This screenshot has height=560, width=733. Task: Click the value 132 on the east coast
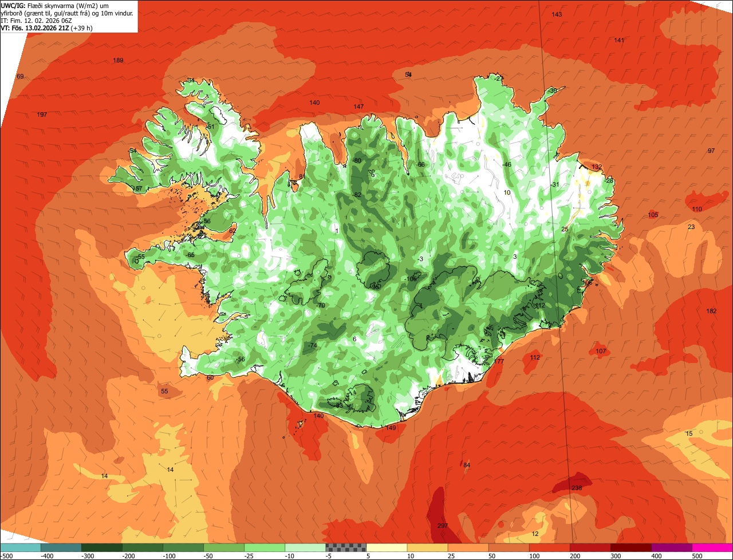(x=597, y=167)
